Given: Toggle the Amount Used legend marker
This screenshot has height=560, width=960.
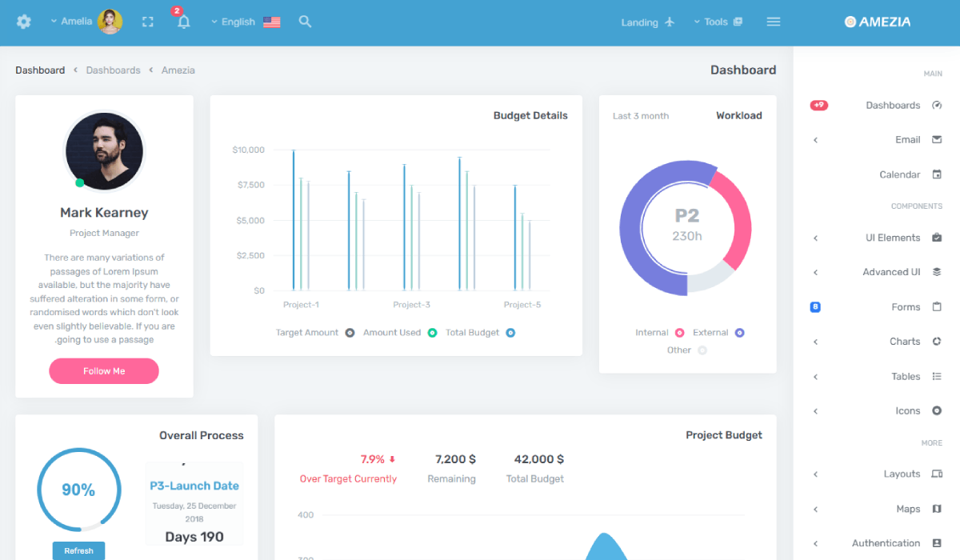Looking at the screenshot, I should 432,333.
